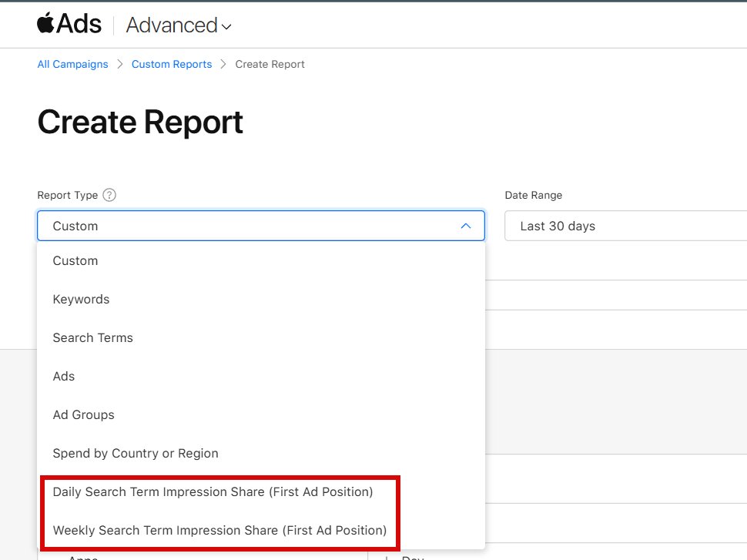Open the Custom Reports breadcrumb link
Viewport: 747px width, 560px height.
(172, 65)
